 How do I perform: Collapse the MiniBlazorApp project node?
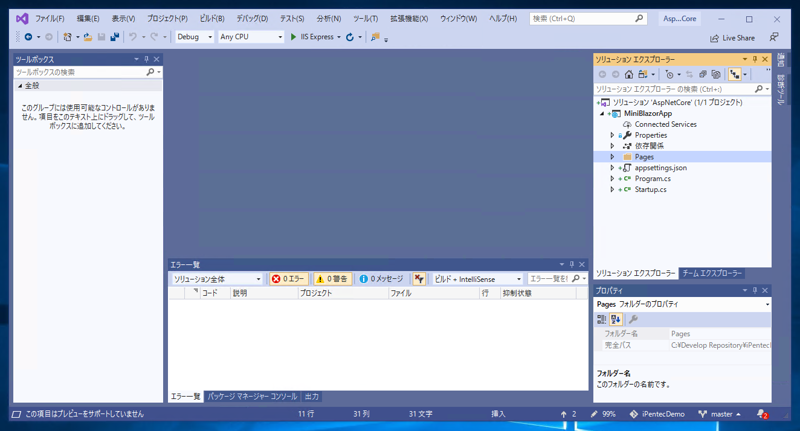(603, 114)
